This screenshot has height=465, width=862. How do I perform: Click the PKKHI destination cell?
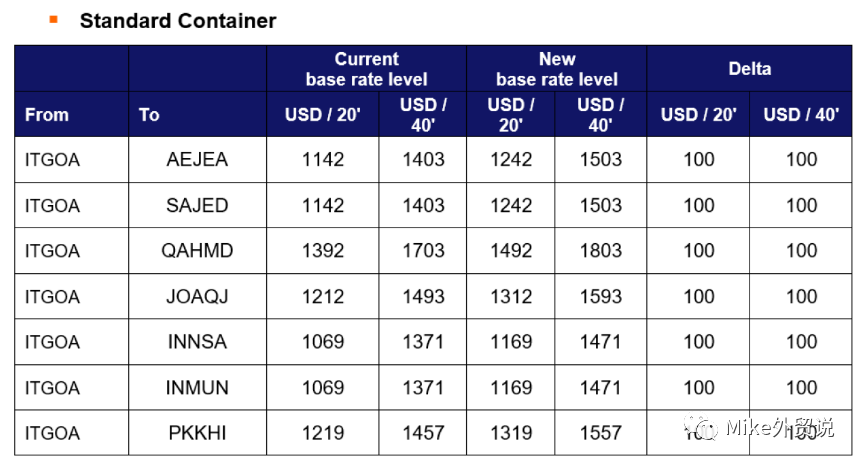(x=197, y=433)
